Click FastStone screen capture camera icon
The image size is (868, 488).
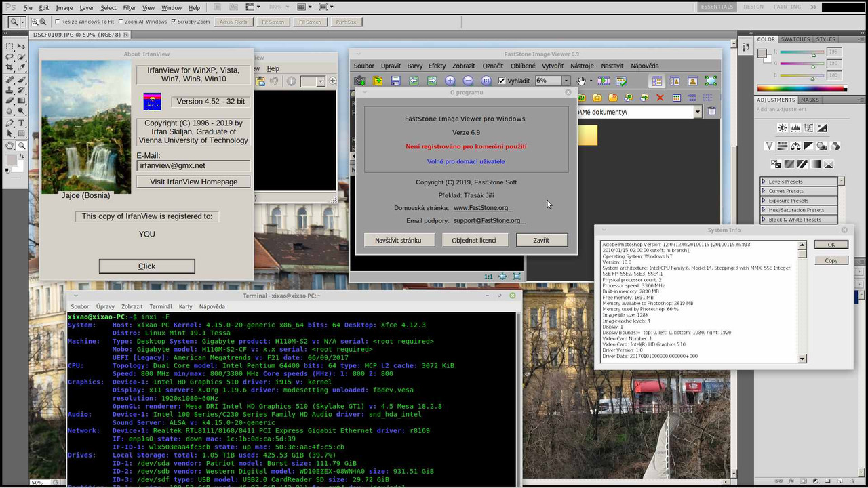click(x=360, y=81)
